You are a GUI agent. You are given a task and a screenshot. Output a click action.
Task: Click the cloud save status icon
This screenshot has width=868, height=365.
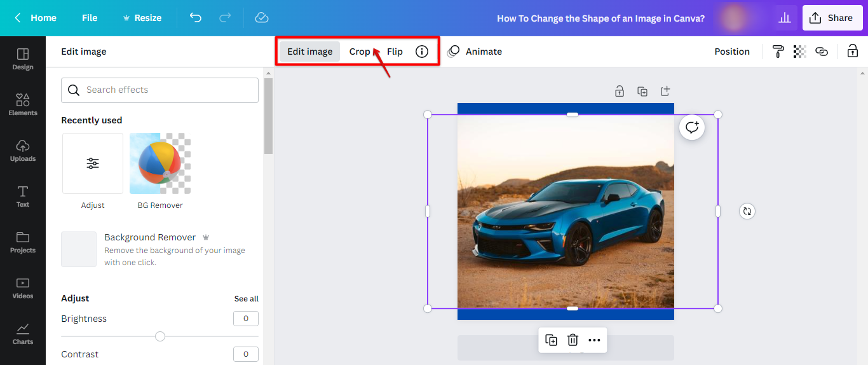pos(262,18)
